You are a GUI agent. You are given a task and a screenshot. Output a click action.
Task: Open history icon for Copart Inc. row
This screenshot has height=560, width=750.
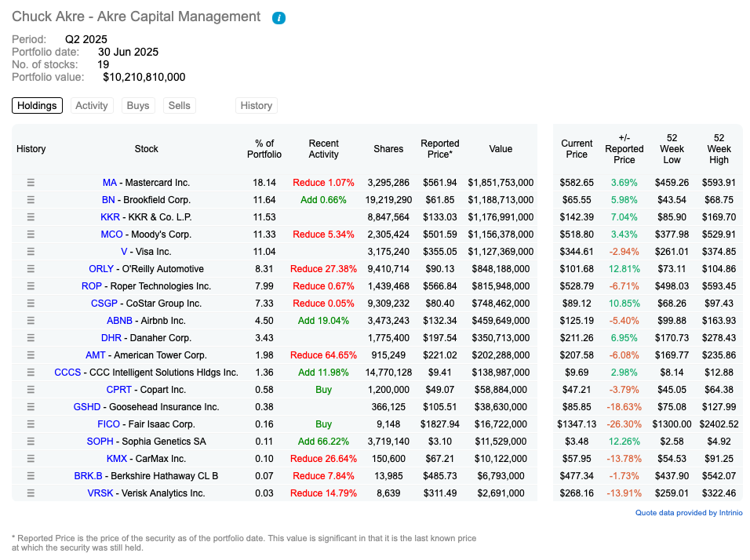[x=31, y=390]
